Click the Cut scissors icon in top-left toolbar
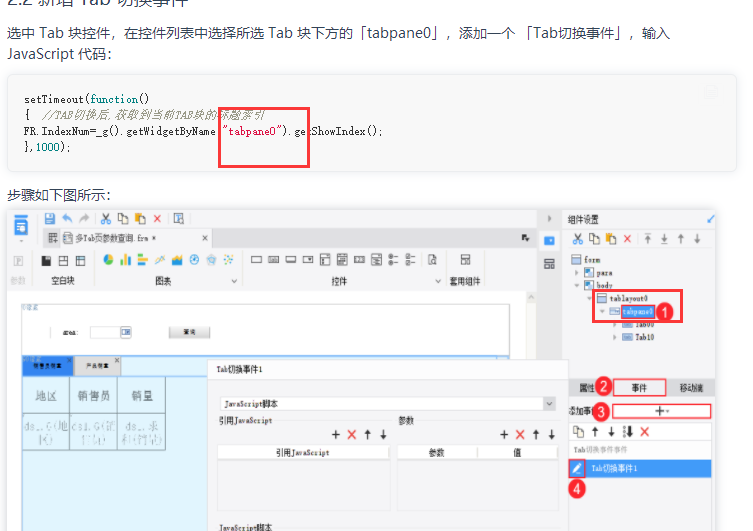The width and height of the screenshot is (753, 531). point(106,219)
